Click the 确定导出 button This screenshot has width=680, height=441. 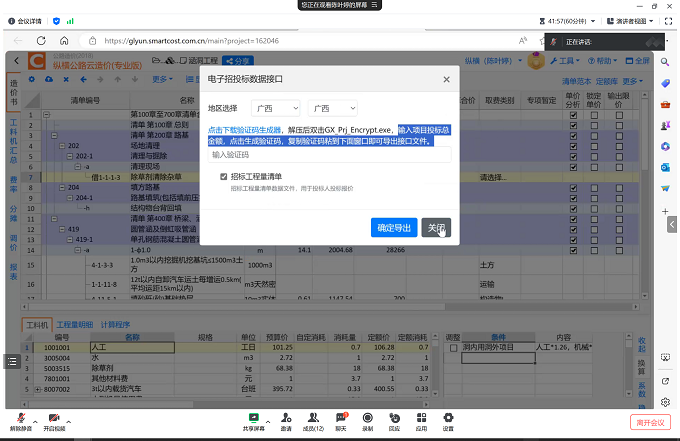coord(393,228)
